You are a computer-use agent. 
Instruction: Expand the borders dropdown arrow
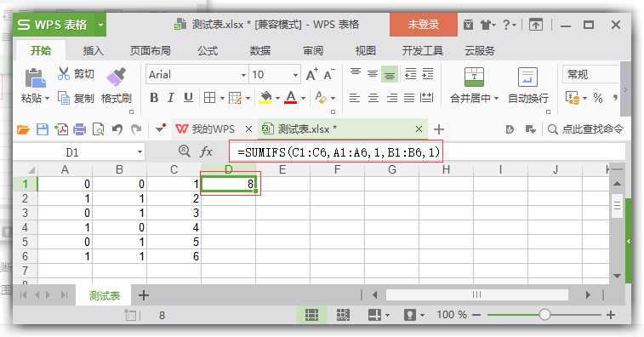pyautogui.click(x=222, y=99)
